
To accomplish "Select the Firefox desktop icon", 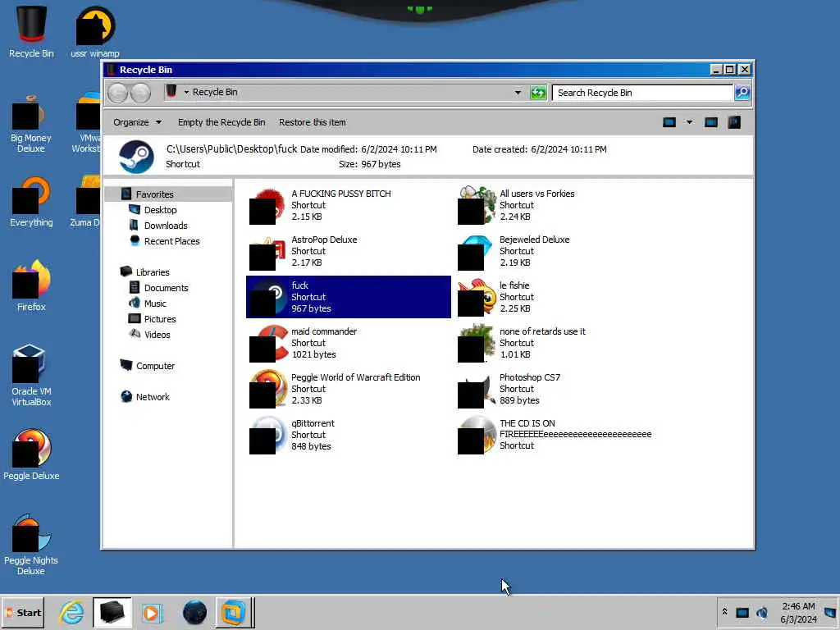I will coord(31,285).
